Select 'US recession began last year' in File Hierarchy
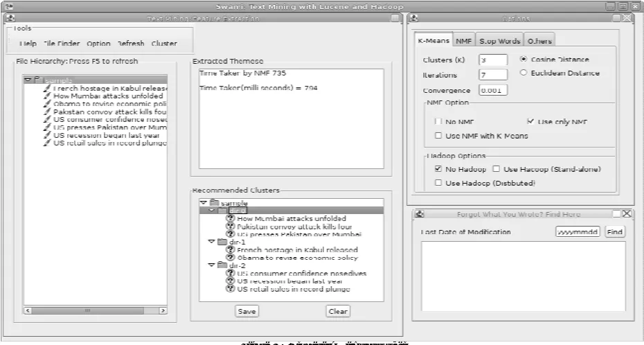 [x=107, y=135]
